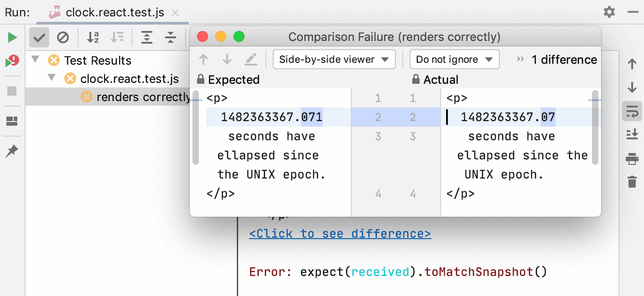Image resolution: width=644 pixels, height=296 pixels.
Task: Open the Side-by-side viewer dropdown
Action: (334, 59)
